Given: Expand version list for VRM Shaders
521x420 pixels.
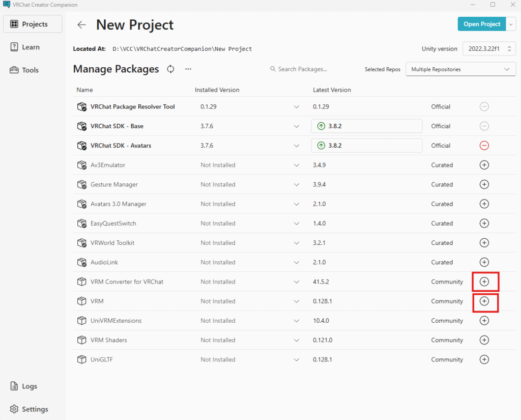Looking at the screenshot, I should (297, 340).
